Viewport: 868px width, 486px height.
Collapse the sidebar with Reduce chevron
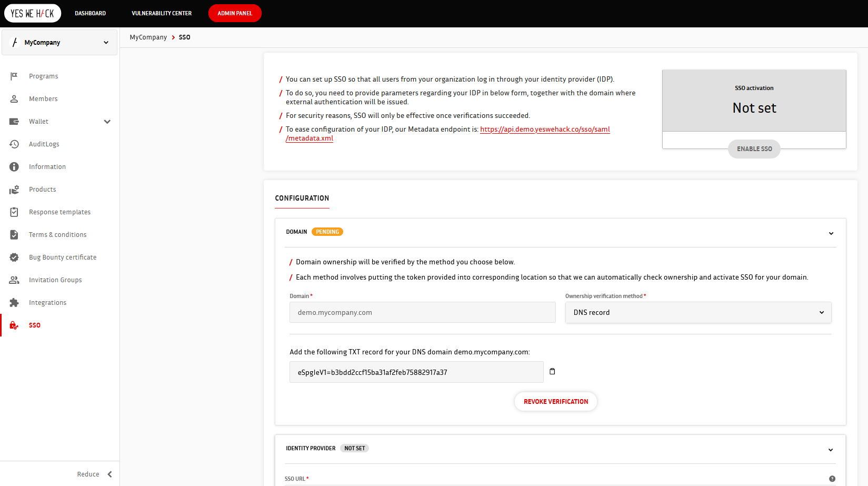[110, 474]
